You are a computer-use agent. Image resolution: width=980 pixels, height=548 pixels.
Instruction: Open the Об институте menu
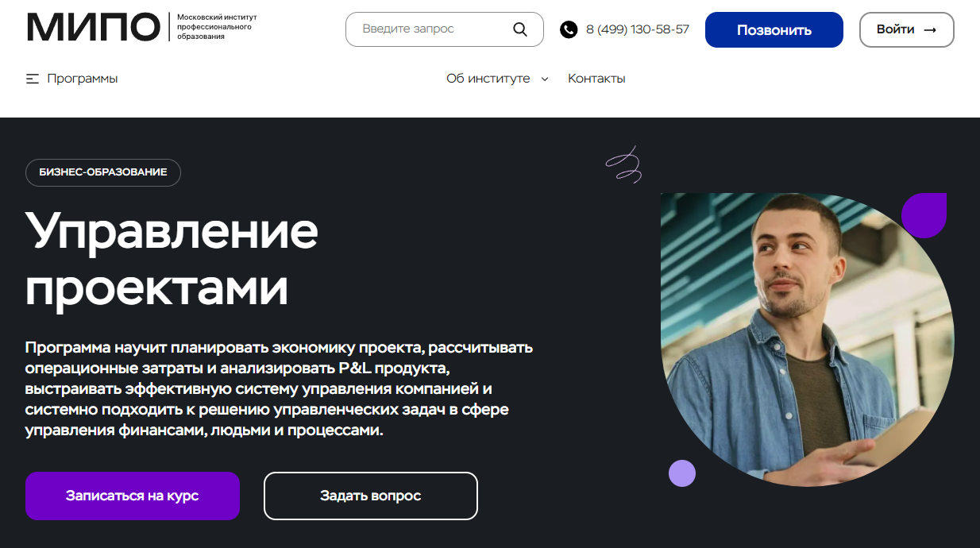pos(497,79)
